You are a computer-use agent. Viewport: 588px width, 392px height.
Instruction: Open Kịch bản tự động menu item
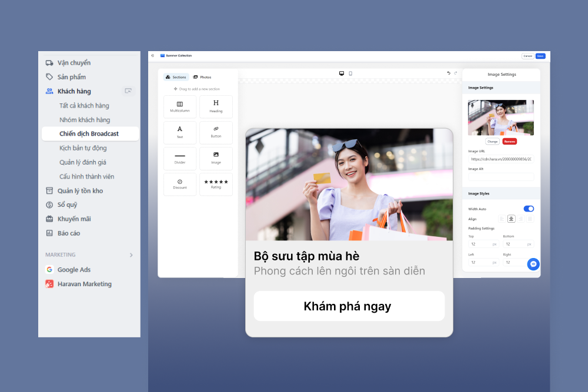click(x=83, y=148)
